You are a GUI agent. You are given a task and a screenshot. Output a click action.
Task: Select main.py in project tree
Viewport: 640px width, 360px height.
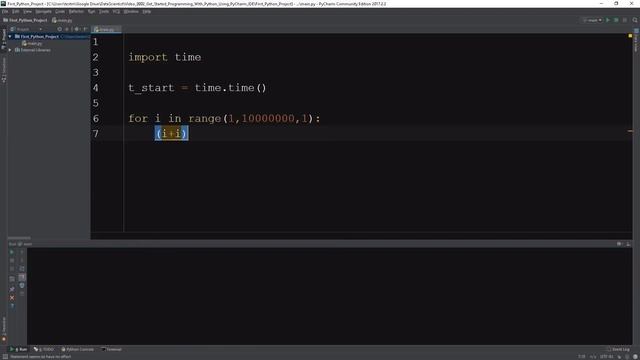click(32, 43)
